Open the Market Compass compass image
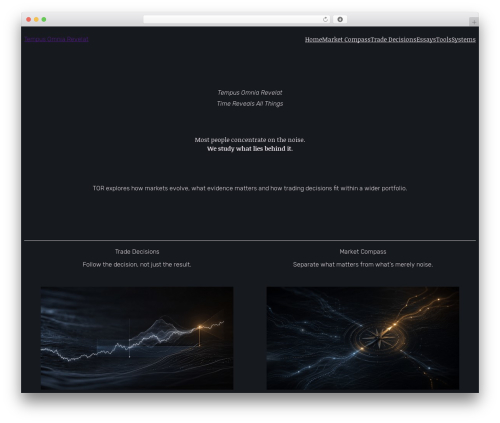500x423 pixels. tap(363, 338)
